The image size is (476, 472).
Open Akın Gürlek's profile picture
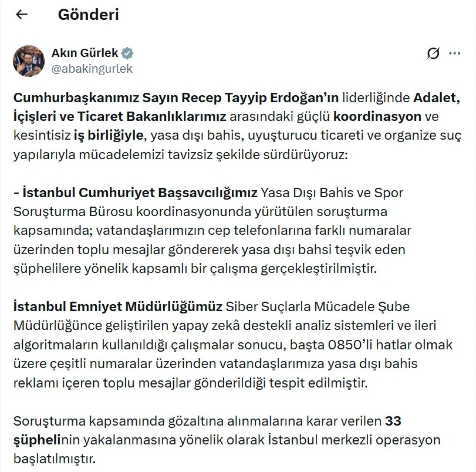[x=29, y=61]
